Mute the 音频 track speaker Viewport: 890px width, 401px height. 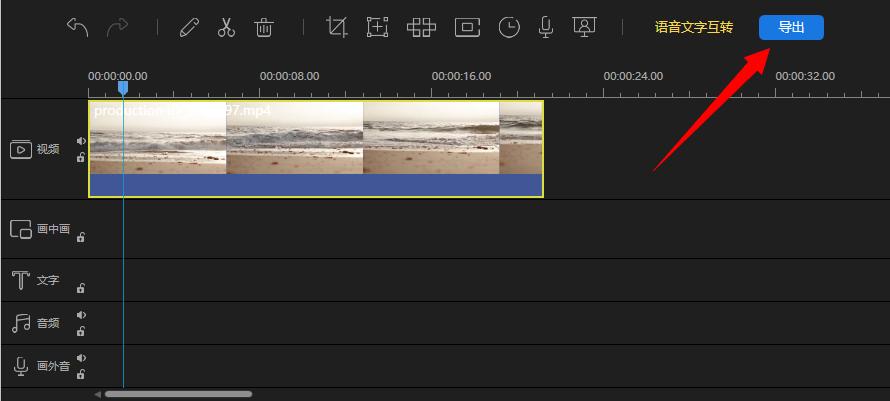81,314
